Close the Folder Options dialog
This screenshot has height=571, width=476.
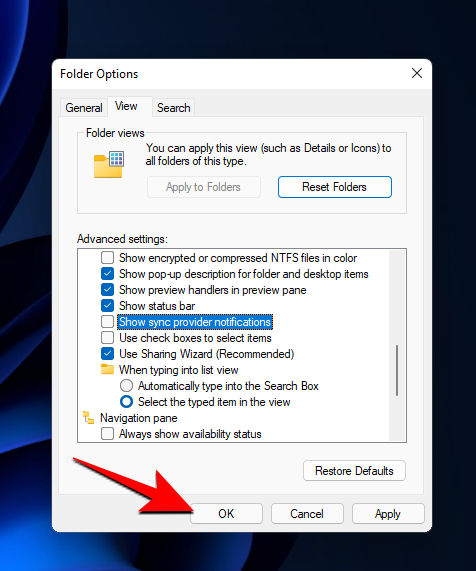(417, 73)
